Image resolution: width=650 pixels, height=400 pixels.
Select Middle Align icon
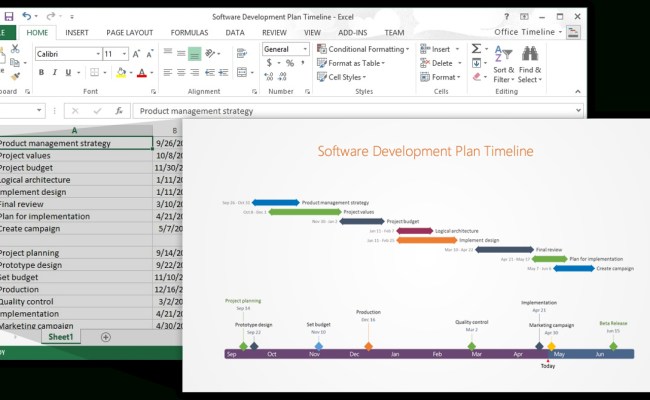coord(181,53)
